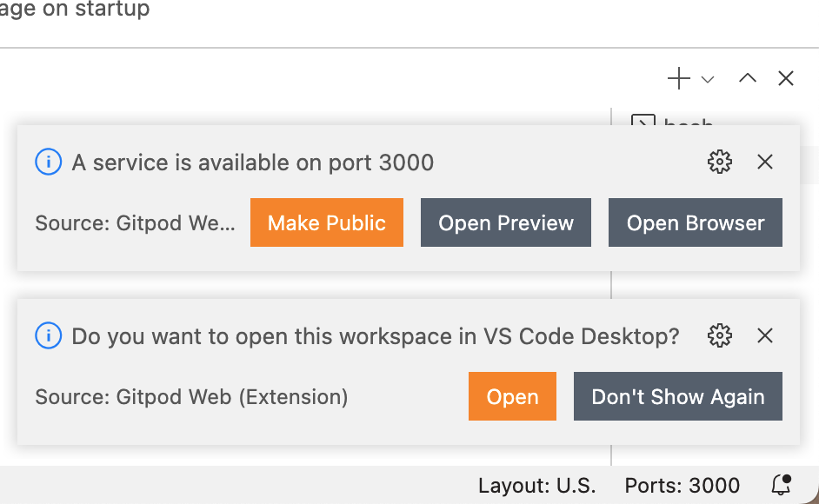The image size is (819, 504).
Task: Open the terminal launch profile dropdown chevron
Action: coord(708,80)
